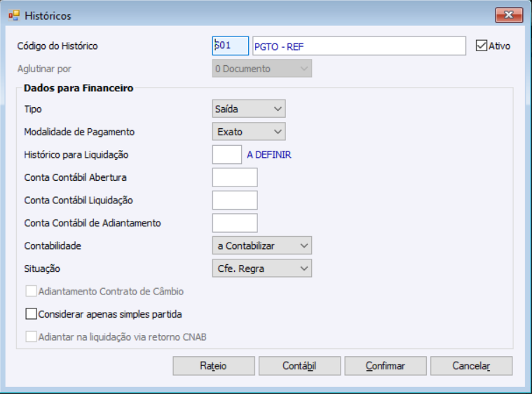
Task: Click the Histórico para Liquidação label
Action: coord(76,155)
